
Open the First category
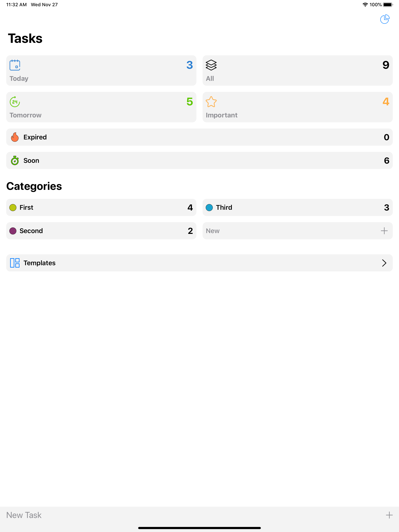click(x=101, y=207)
